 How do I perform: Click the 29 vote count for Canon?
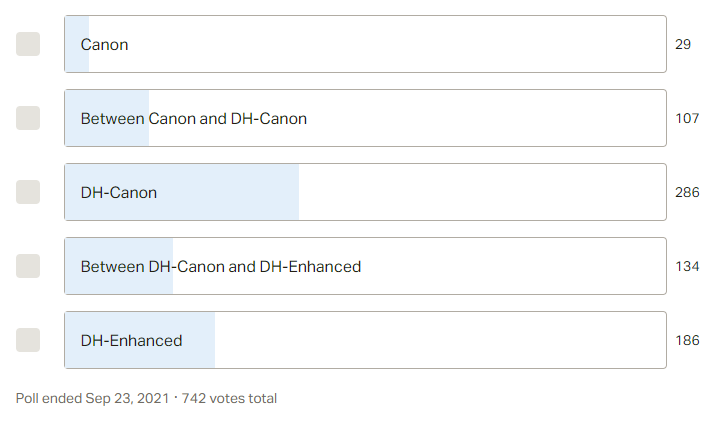point(683,44)
